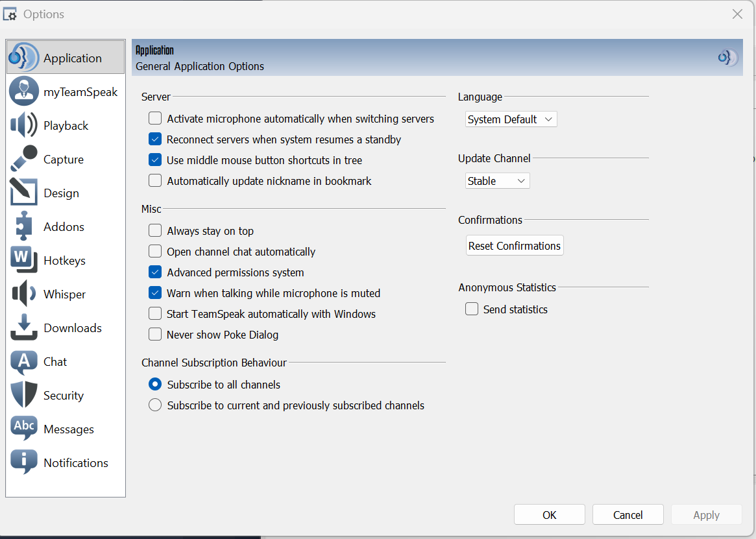Screen dimensions: 756x539
Task: Click the TeamSpeak logo in the header banner
Action: (727, 57)
